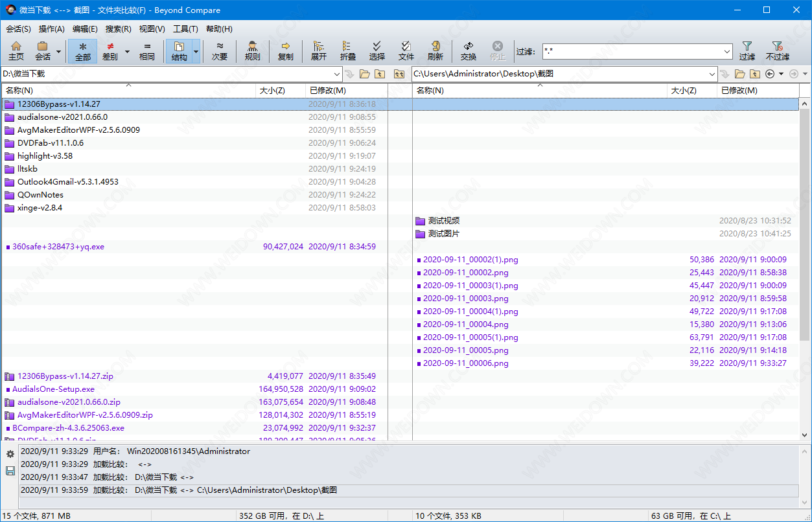Open the 会话(S) menu
Screen dimensions: 812x522
[18, 29]
